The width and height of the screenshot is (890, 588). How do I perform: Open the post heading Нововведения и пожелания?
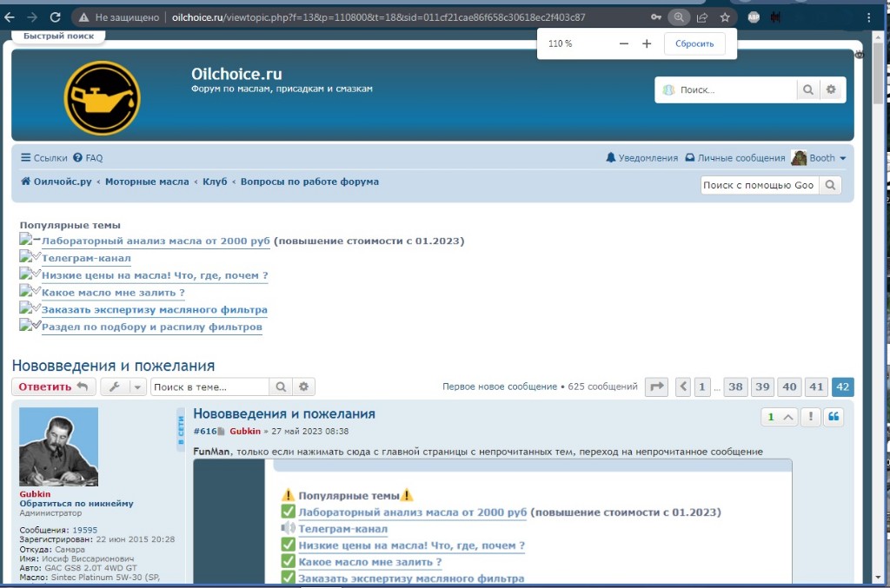(x=284, y=414)
